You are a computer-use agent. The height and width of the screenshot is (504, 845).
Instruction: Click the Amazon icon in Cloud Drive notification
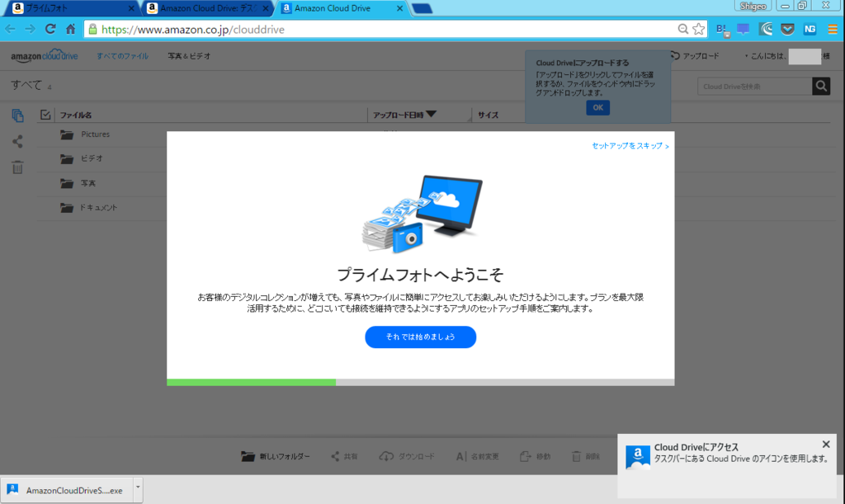(x=638, y=457)
